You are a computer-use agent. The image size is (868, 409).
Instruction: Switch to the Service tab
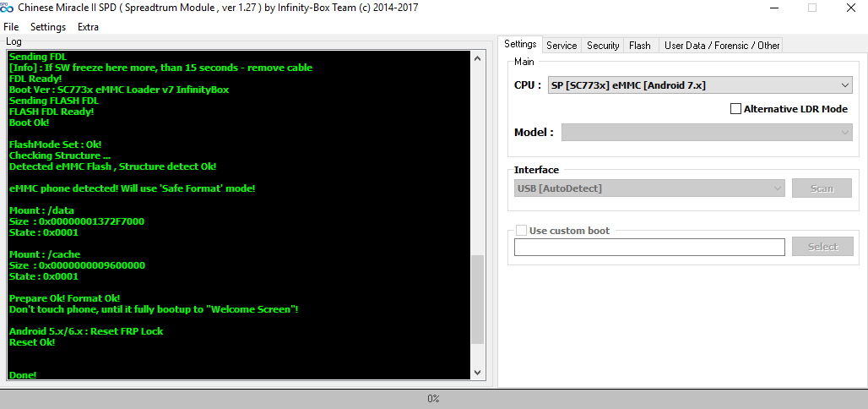[561, 46]
